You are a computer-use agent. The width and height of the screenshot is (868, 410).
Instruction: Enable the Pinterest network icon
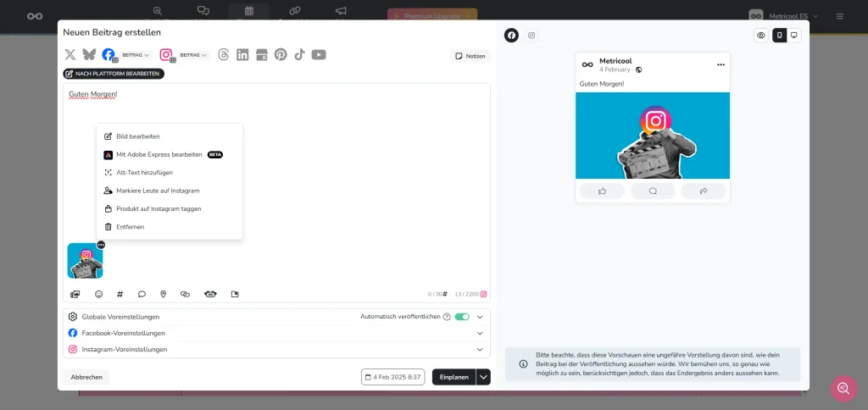[x=281, y=54]
